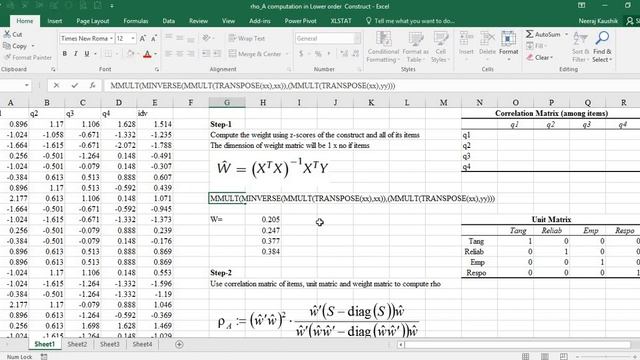Select cell containing 0.205
Screen dimensions: 640x360
point(263,220)
